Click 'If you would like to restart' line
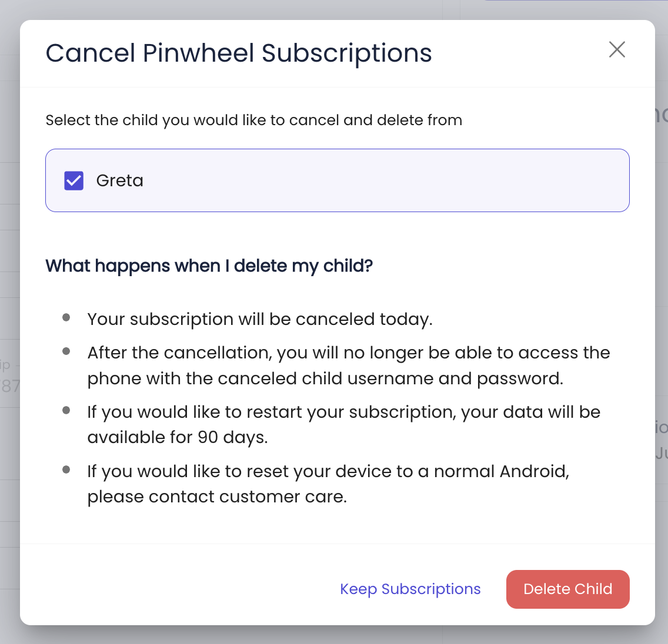The image size is (668, 644). [343, 412]
